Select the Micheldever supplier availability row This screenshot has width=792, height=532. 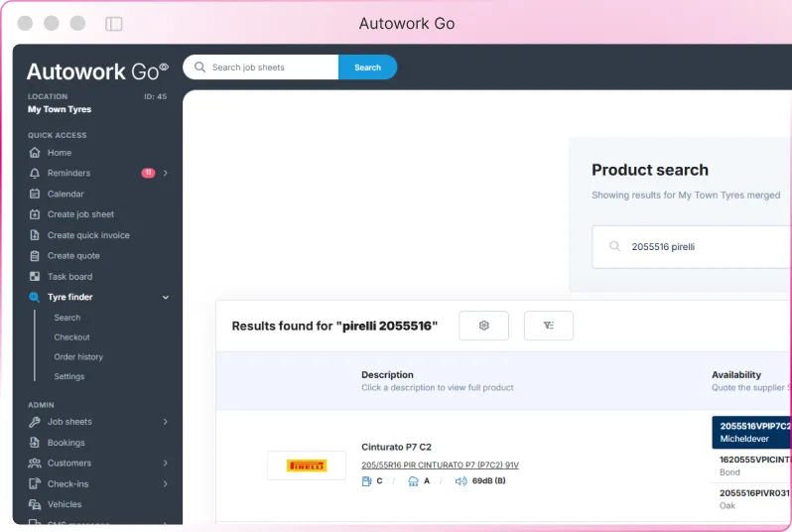click(751, 432)
